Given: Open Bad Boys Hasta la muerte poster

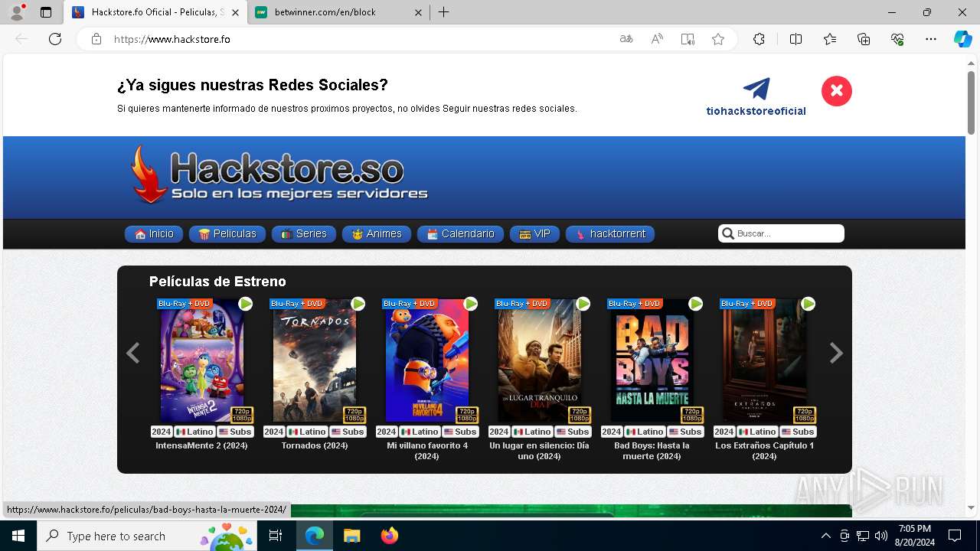Looking at the screenshot, I should [652, 360].
